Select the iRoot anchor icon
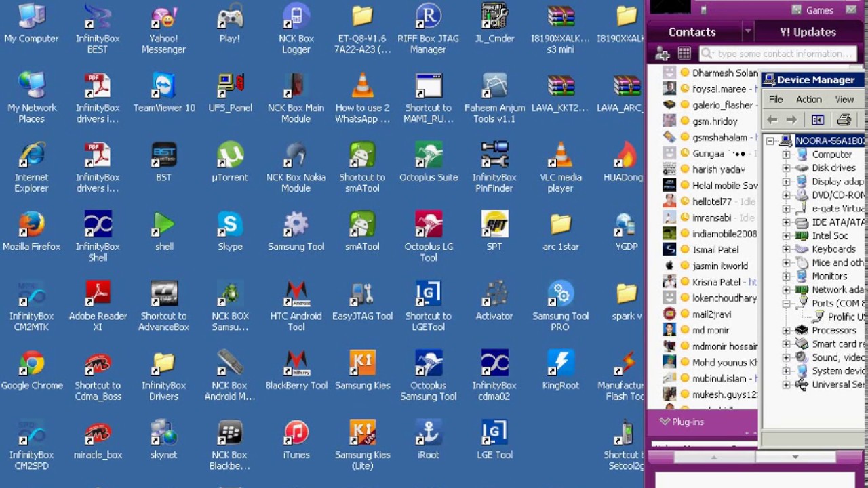The width and height of the screenshot is (868, 488). tap(429, 439)
